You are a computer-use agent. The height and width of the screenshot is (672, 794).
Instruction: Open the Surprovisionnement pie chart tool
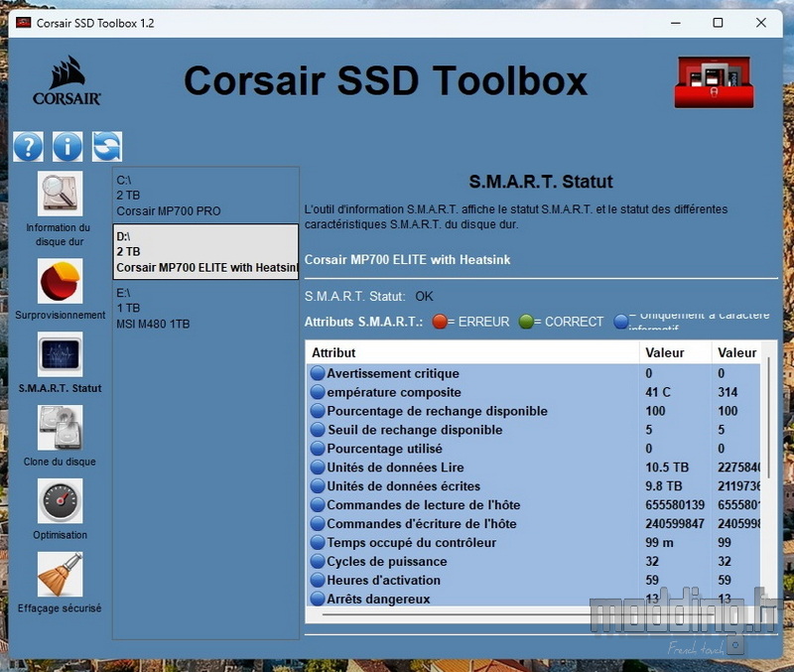60,281
